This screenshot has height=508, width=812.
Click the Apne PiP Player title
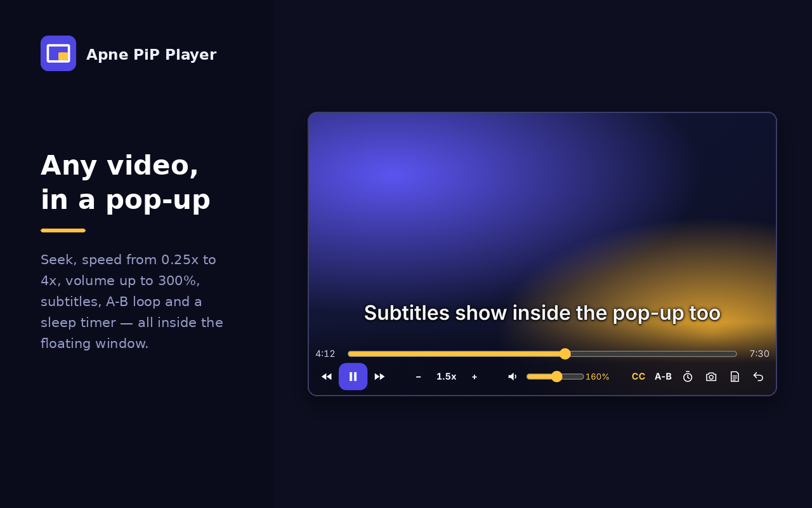[x=152, y=55]
